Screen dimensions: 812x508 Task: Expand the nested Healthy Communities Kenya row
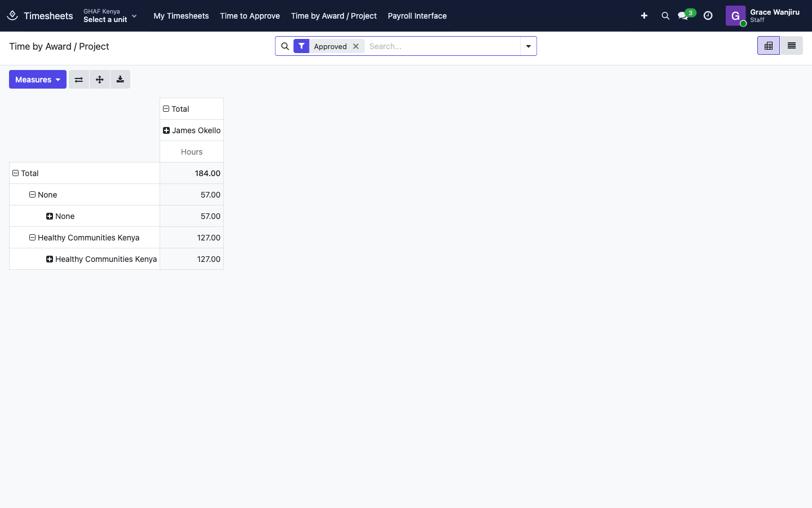point(101,259)
